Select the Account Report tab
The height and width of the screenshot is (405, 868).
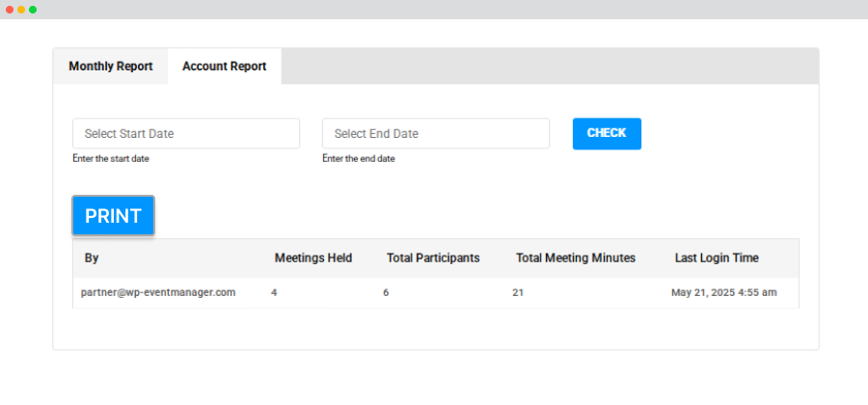tap(224, 67)
